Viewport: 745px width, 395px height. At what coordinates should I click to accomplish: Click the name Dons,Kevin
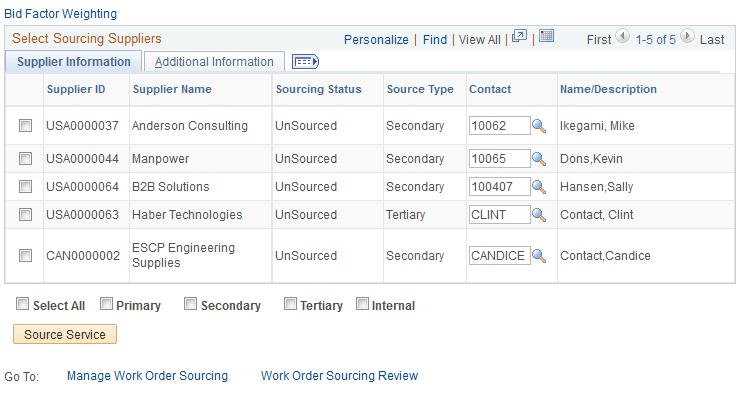click(591, 159)
